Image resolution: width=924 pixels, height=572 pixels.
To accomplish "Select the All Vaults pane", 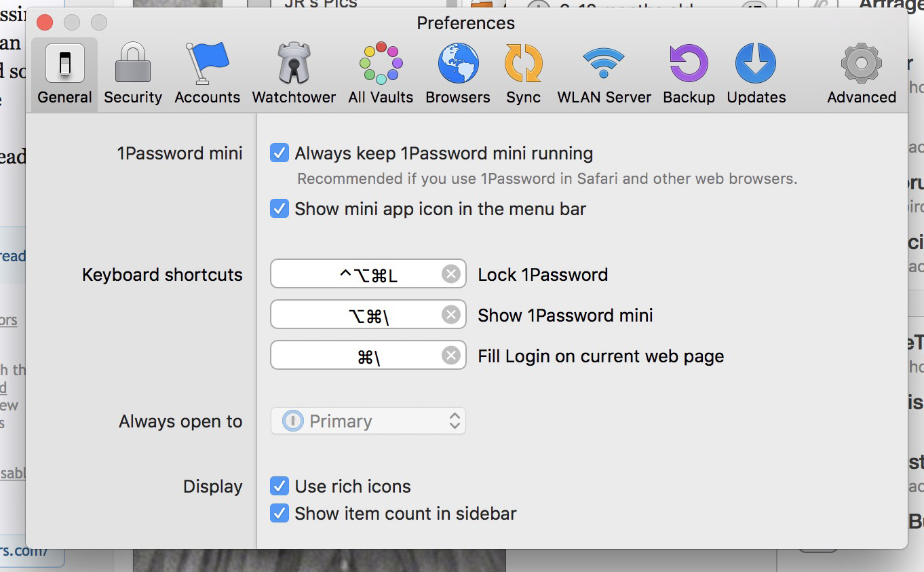I will [x=381, y=75].
